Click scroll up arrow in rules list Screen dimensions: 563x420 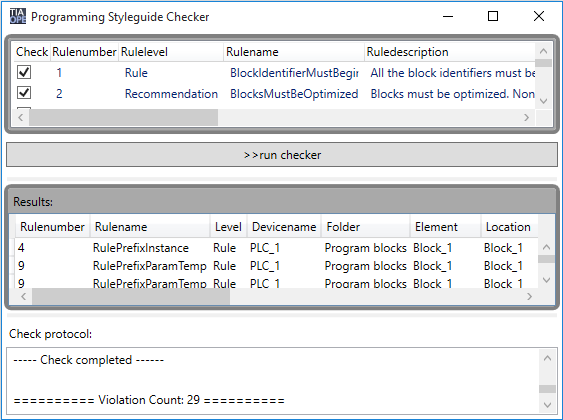pos(543,51)
